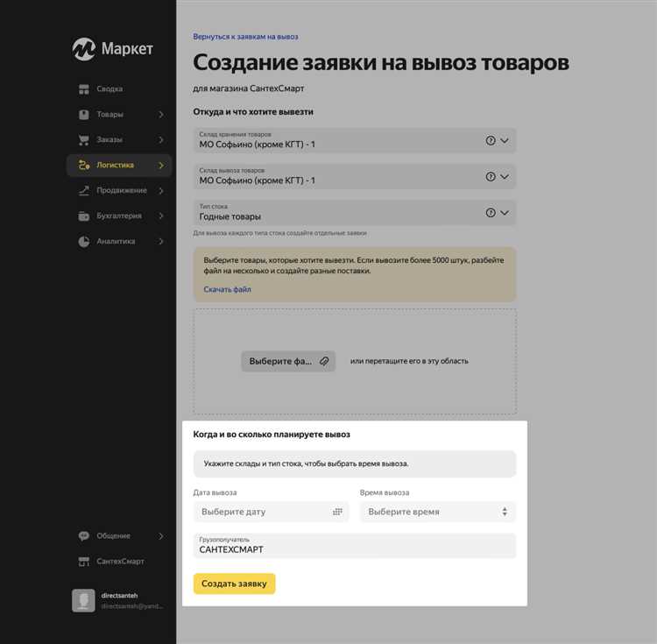Go to Заказы in the sidebar
The image size is (657, 644).
(x=109, y=140)
